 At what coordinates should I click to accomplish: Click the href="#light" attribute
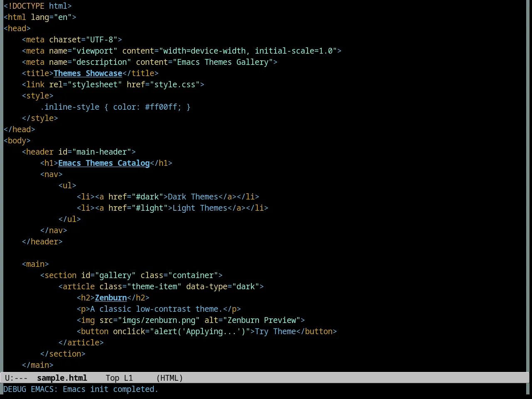[138, 208]
